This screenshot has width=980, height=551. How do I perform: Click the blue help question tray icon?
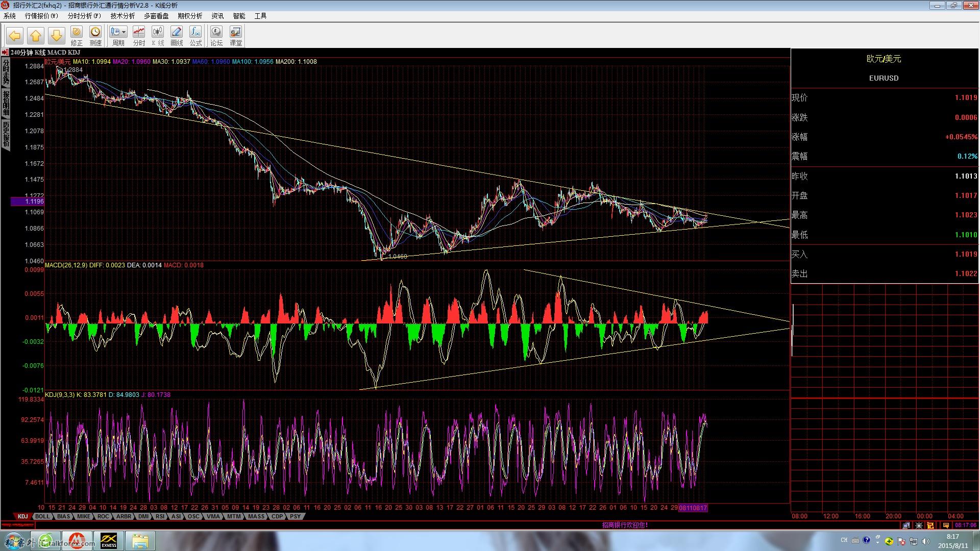866,540
